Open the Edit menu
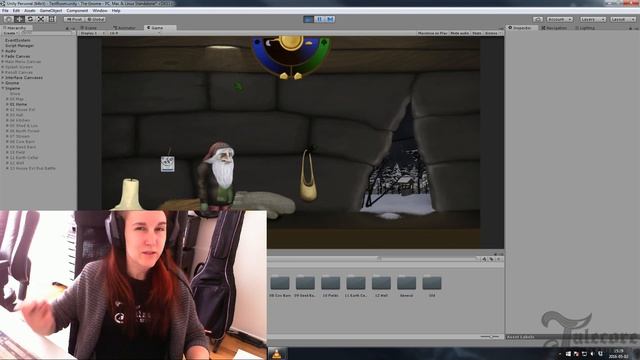640x360 pixels. (16, 11)
